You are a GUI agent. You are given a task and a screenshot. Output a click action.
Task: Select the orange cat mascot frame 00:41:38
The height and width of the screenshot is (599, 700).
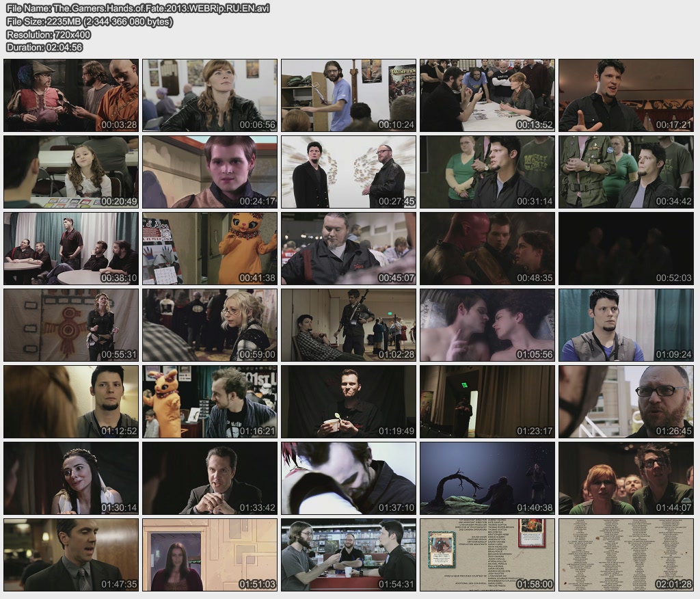pos(210,248)
